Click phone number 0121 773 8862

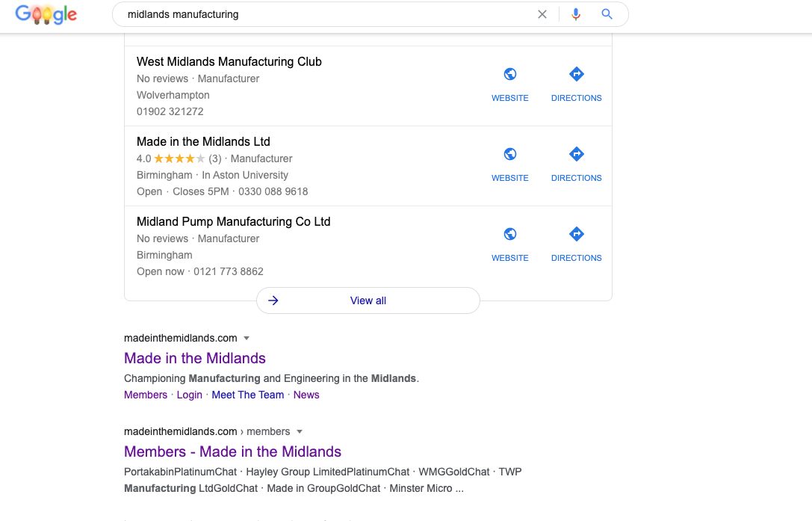229,271
